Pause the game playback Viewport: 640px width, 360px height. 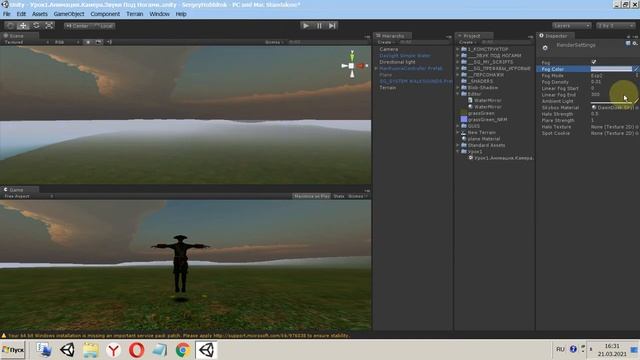319,26
